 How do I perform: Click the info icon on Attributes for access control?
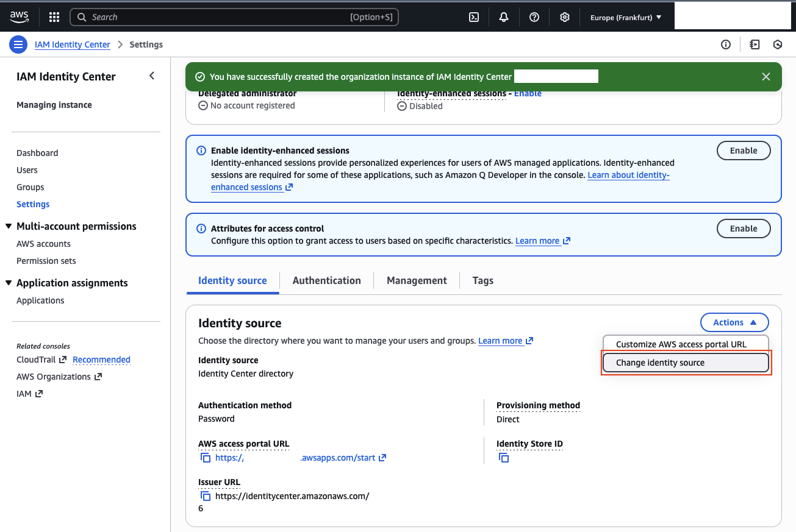pyautogui.click(x=201, y=228)
